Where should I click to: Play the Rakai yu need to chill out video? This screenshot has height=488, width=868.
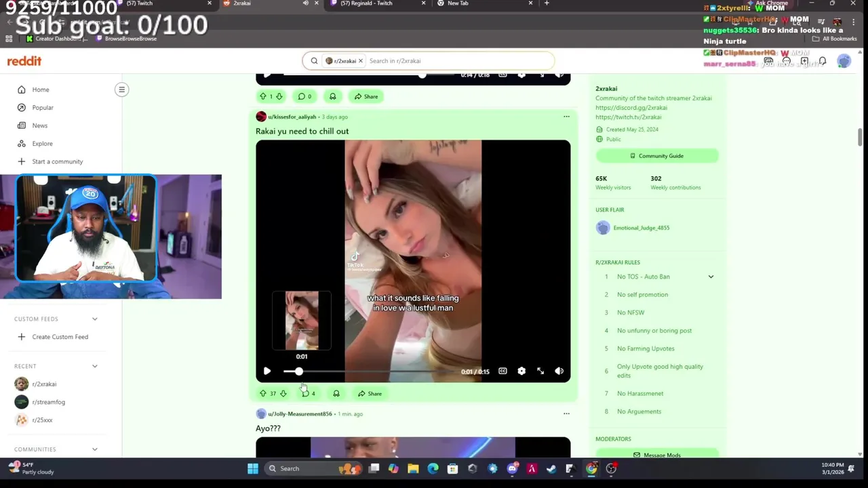tap(267, 371)
